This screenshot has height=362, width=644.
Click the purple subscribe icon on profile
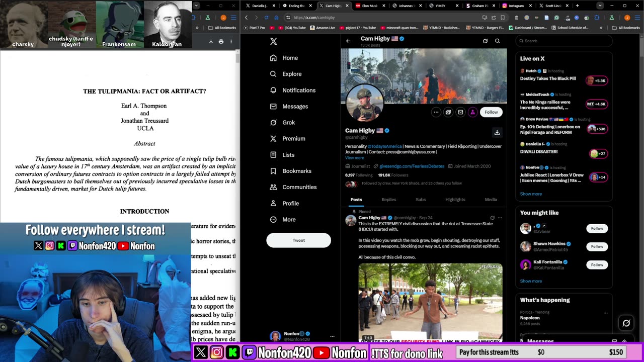(x=472, y=112)
